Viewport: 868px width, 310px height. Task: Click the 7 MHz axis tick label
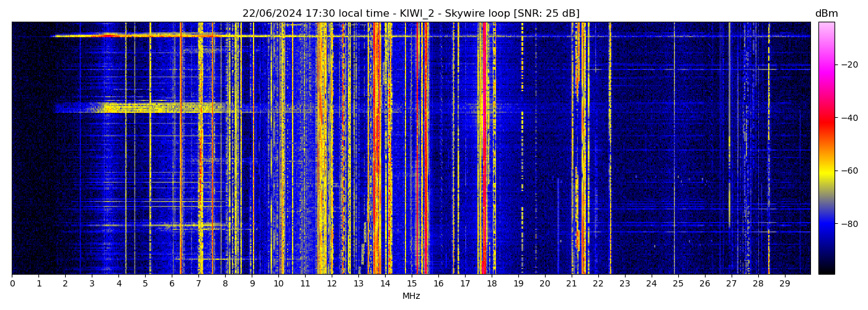pyautogui.click(x=198, y=284)
